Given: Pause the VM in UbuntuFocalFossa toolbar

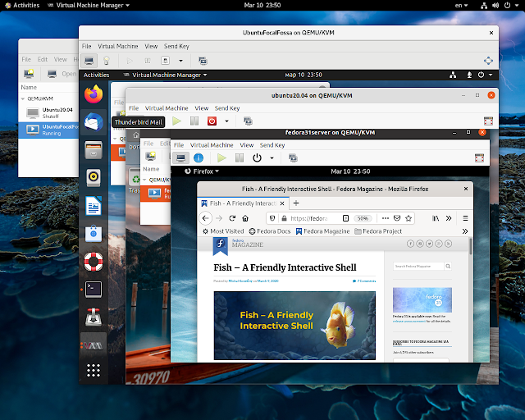Looking at the screenshot, I should point(148,61).
